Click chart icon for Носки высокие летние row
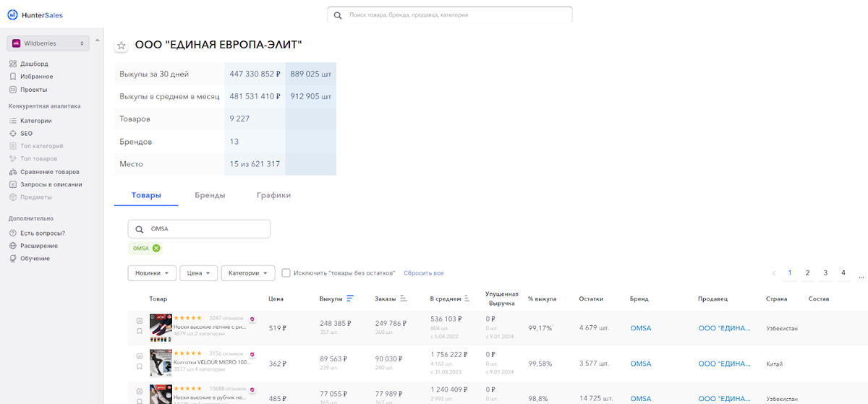Screen dimensions: 868x404 (x=140, y=320)
